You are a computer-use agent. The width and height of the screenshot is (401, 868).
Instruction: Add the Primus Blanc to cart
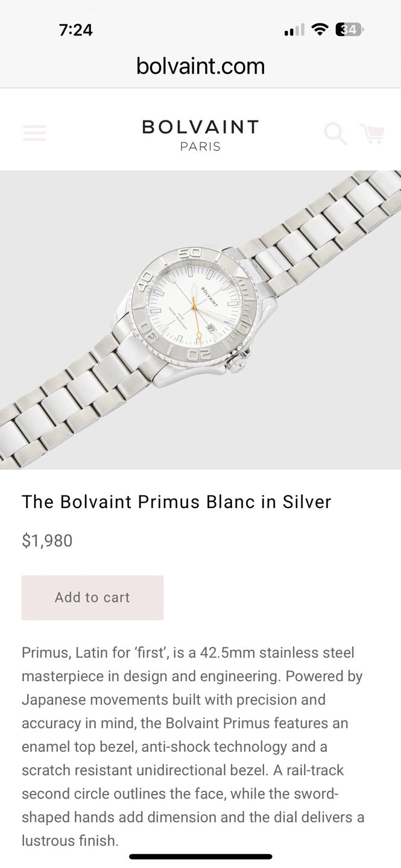coord(92,597)
